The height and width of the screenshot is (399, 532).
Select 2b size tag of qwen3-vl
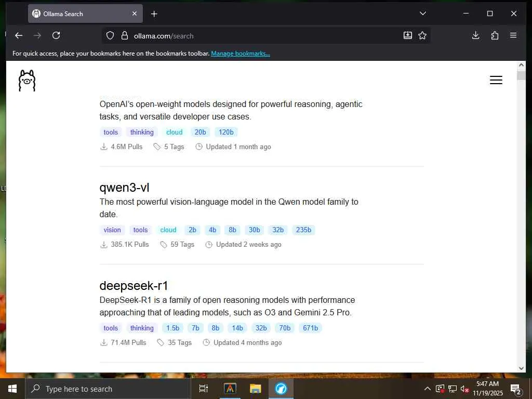(192, 230)
